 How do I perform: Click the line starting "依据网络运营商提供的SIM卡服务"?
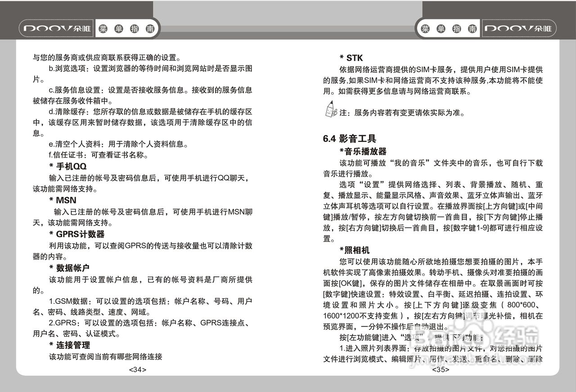441,70
